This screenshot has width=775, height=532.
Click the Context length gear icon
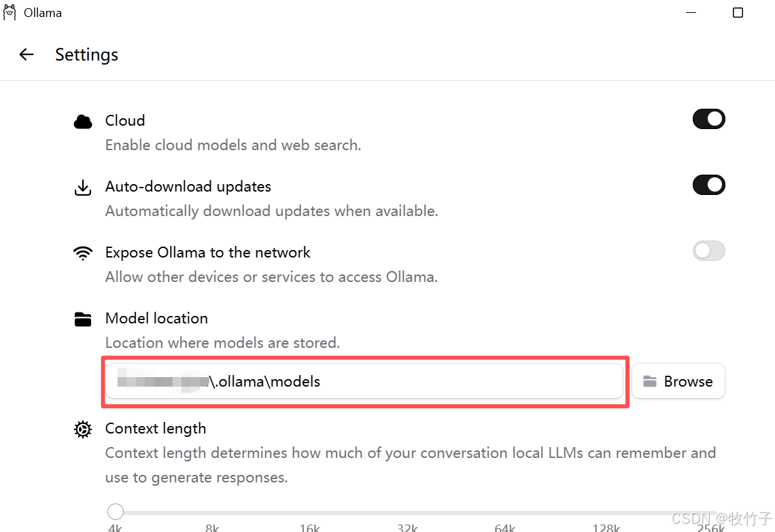pyautogui.click(x=83, y=429)
